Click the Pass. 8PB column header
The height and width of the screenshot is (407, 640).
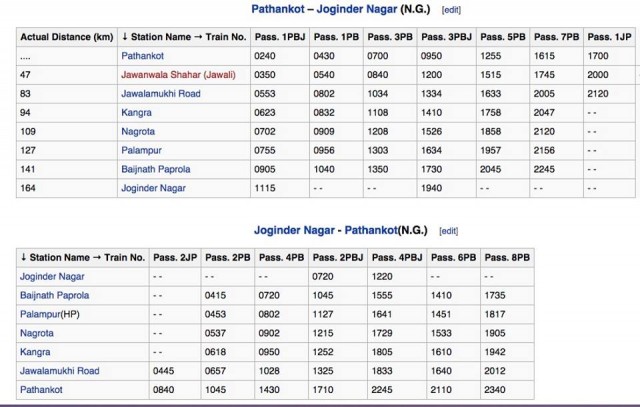point(512,257)
